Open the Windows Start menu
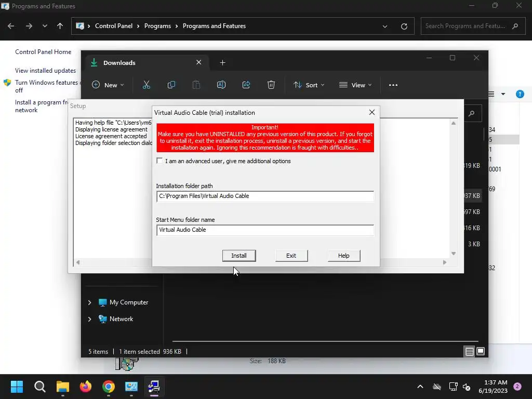 (17, 387)
